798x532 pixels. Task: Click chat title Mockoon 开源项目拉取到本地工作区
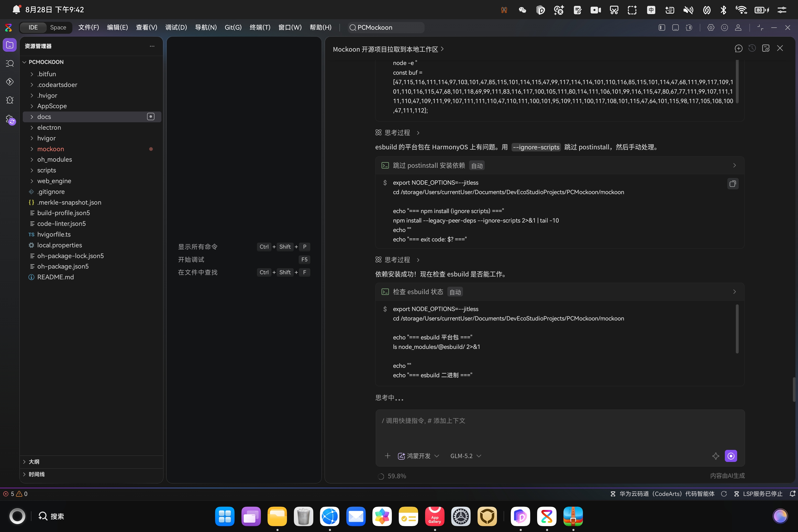[388, 50]
